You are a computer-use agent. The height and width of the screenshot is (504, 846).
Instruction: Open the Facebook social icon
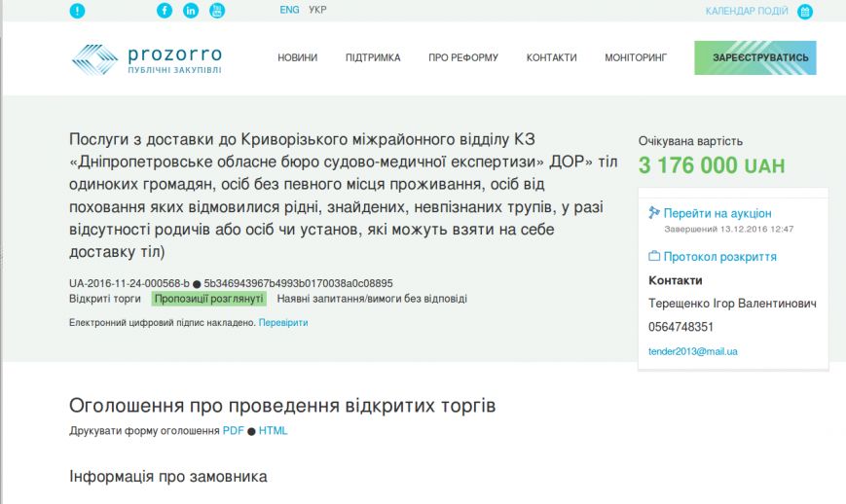click(x=165, y=11)
